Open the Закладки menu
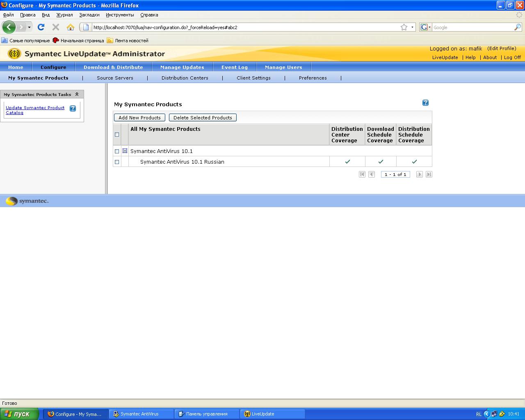 89,15
